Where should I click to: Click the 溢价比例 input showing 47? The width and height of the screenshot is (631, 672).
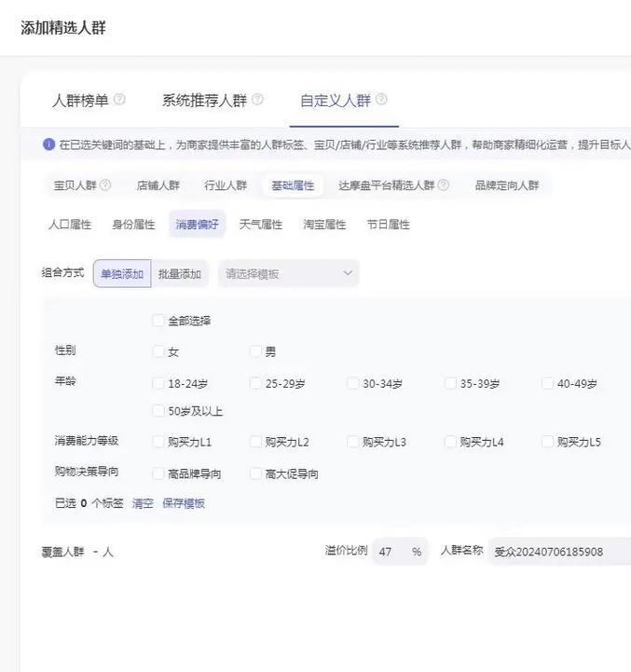click(400, 551)
